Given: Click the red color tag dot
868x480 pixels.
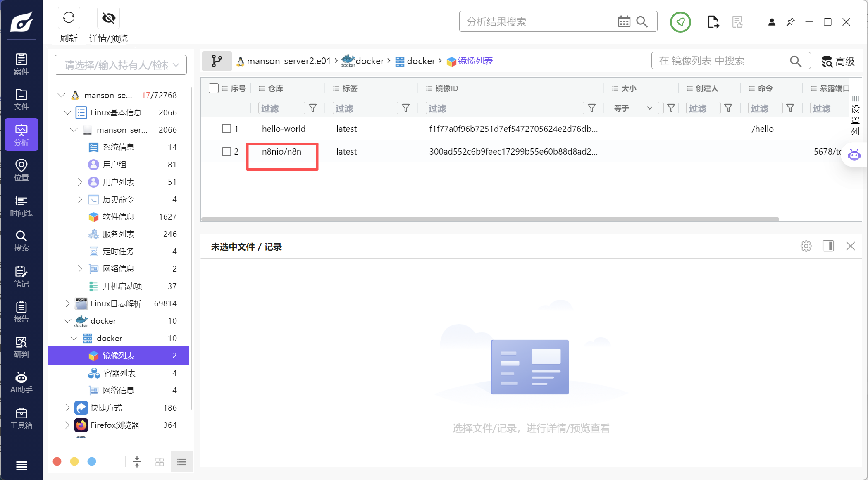Looking at the screenshot, I should coord(57,461).
